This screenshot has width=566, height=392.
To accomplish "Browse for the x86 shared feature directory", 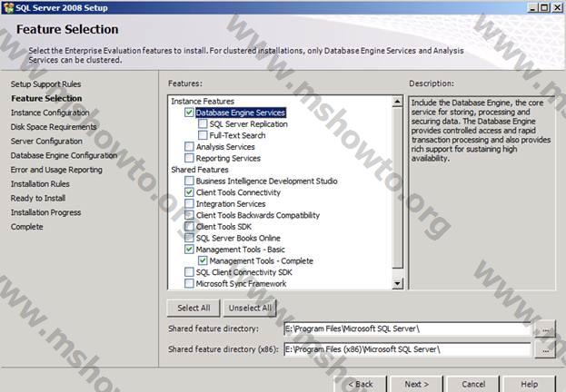I will [545, 349].
